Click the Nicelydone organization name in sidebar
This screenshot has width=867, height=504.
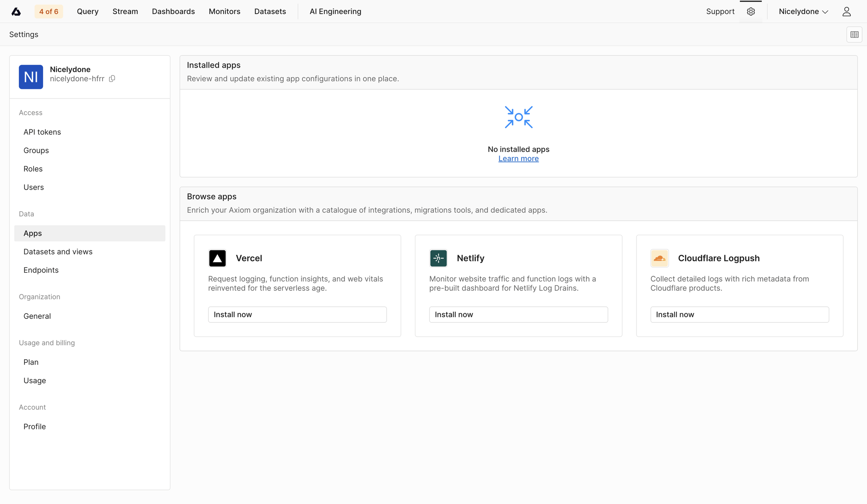pos(70,69)
